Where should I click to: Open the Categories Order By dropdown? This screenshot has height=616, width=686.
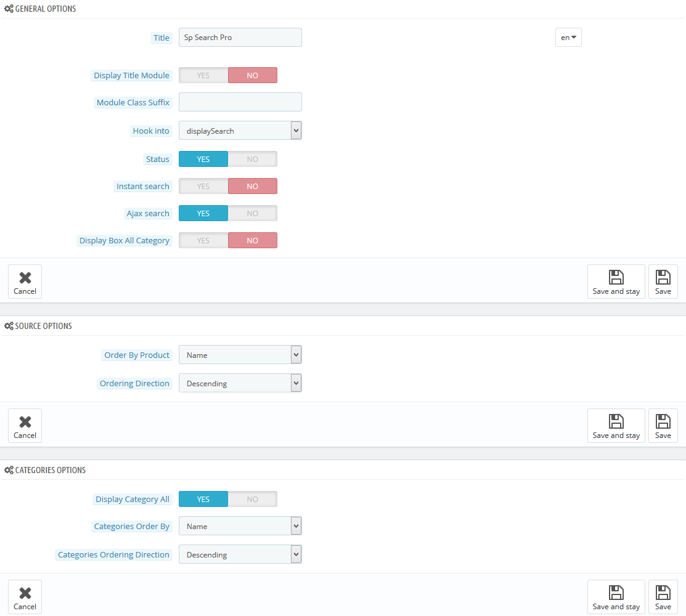click(240, 527)
